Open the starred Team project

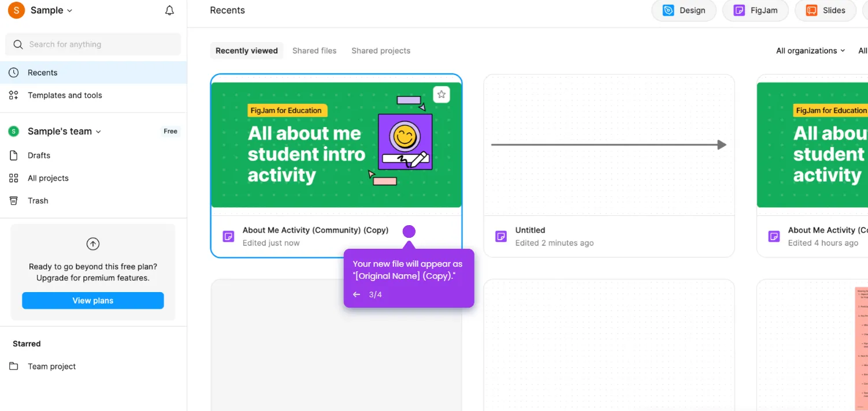51,367
